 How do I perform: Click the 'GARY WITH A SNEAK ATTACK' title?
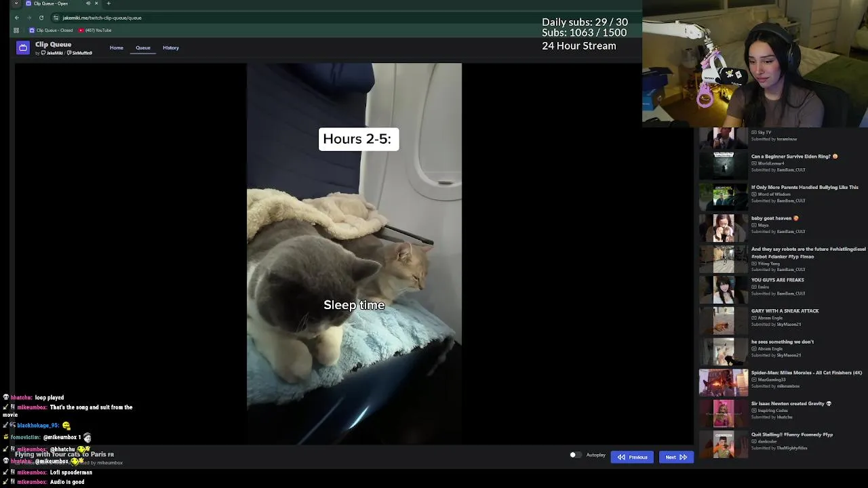tap(785, 311)
